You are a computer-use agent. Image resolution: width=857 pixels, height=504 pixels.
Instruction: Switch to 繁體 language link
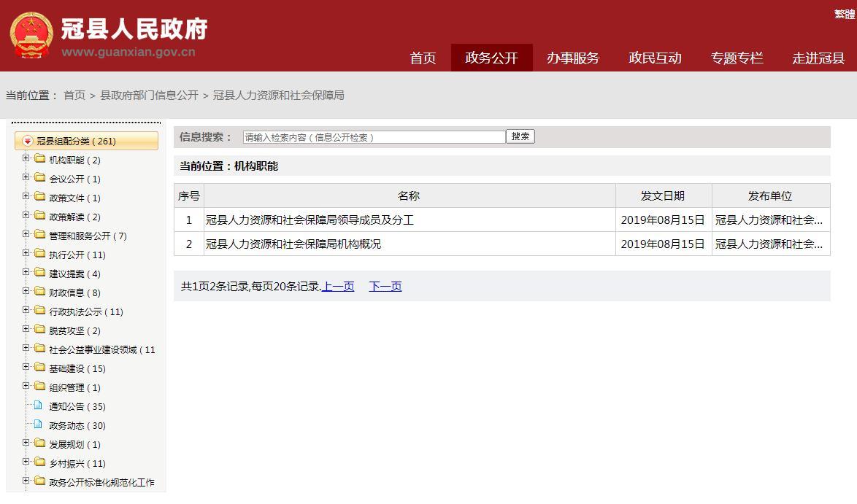845,14
